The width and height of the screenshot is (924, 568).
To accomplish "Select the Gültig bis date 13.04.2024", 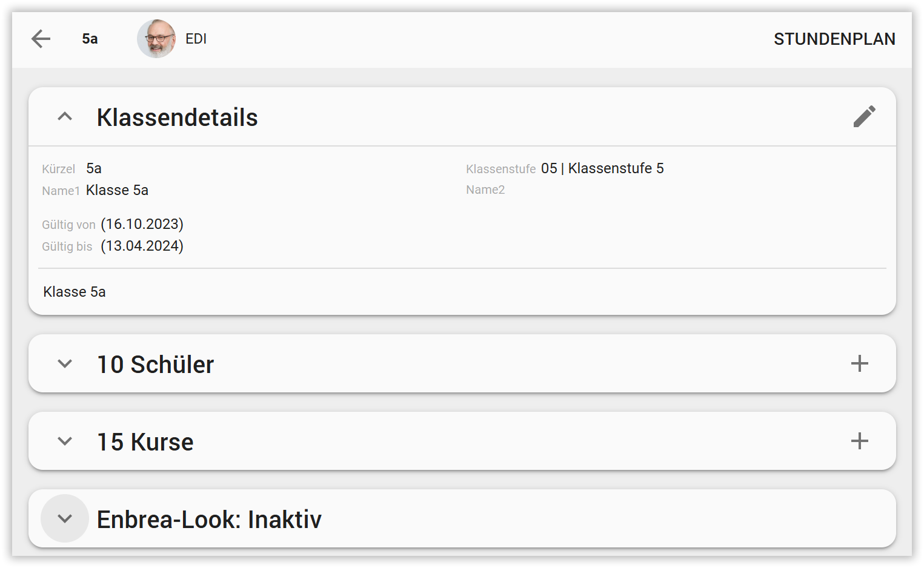I will (x=142, y=246).
